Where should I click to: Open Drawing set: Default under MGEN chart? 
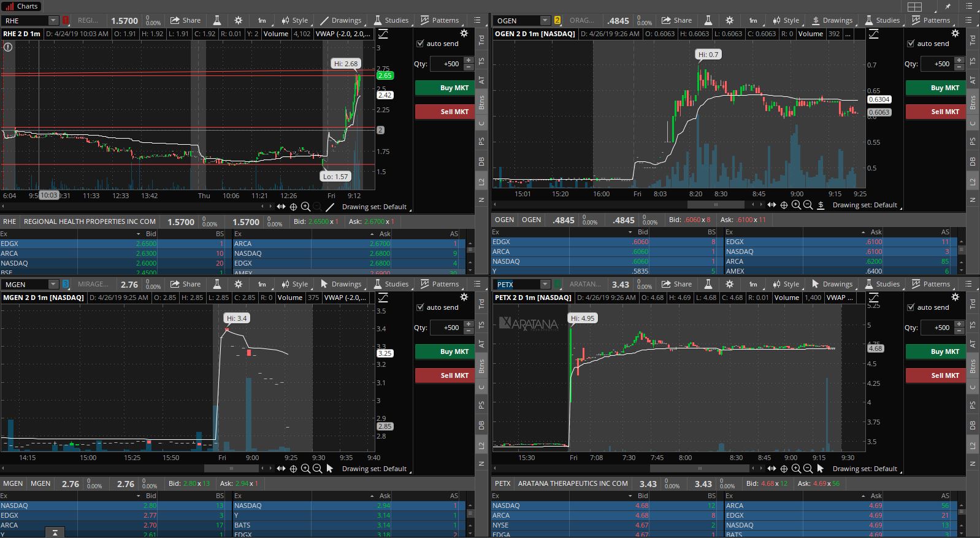375,469
